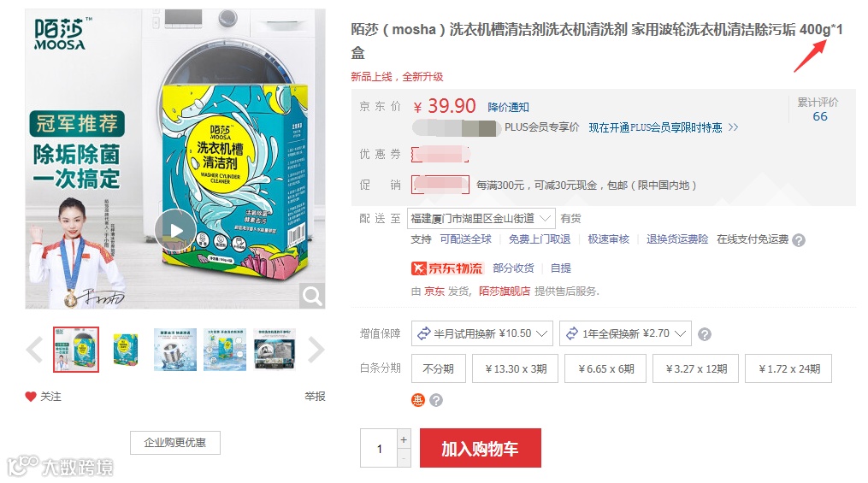Image resolution: width=868 pixels, height=483 pixels.
Task: Click the gray help icon beside 惠 badge
Action: coord(436,400)
